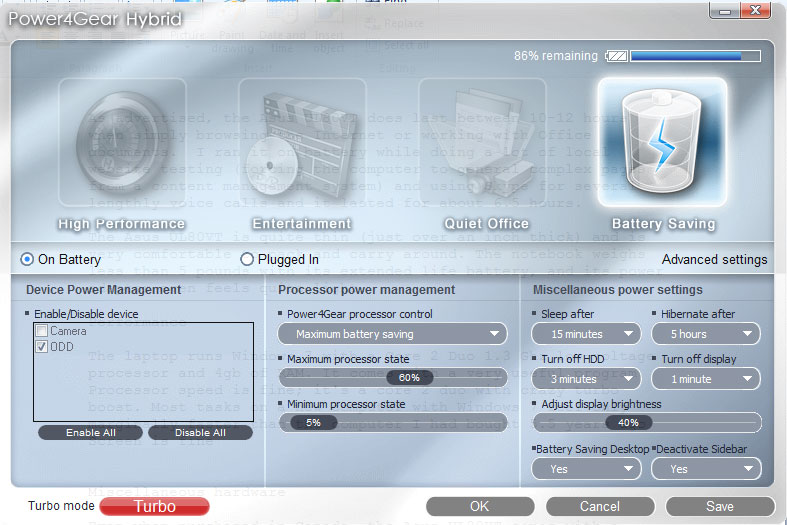Click the 86% remaining battery text
787x525 pixels.
click(556, 56)
